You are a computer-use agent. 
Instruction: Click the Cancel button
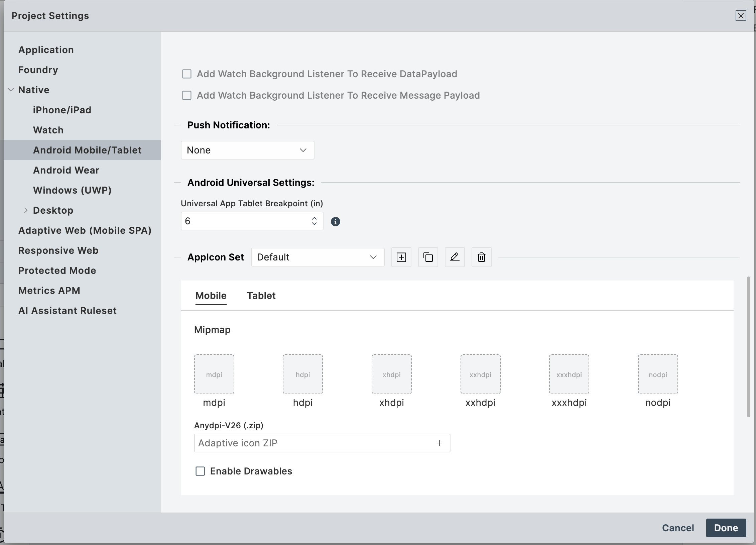point(678,528)
